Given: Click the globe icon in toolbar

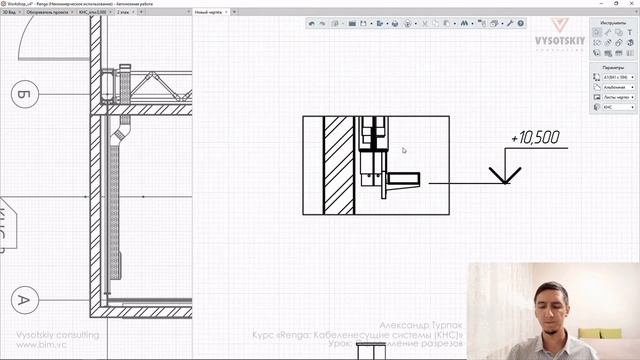Looking at the screenshot, I should pos(407,24).
